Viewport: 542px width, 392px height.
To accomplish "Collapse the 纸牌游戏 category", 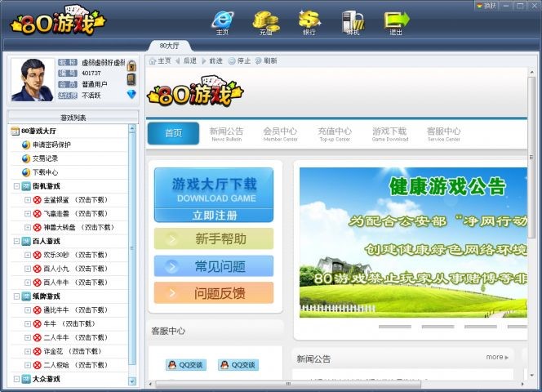I will point(16,296).
